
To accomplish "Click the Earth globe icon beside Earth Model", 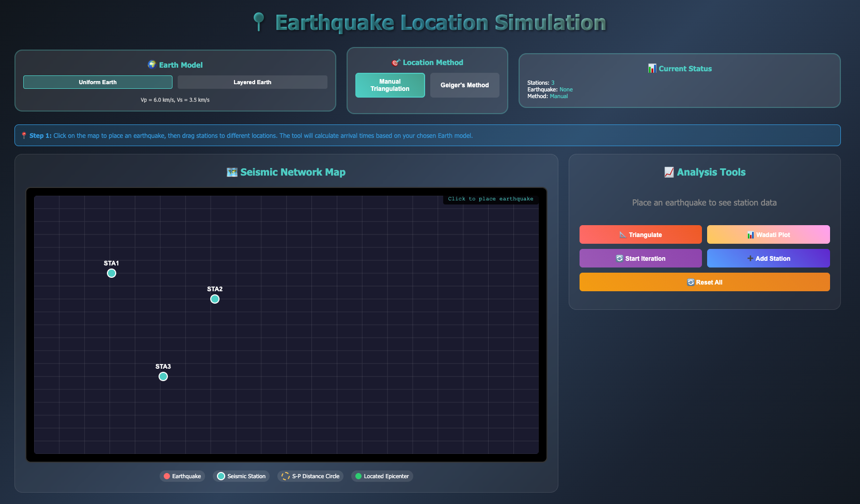I will click(152, 65).
